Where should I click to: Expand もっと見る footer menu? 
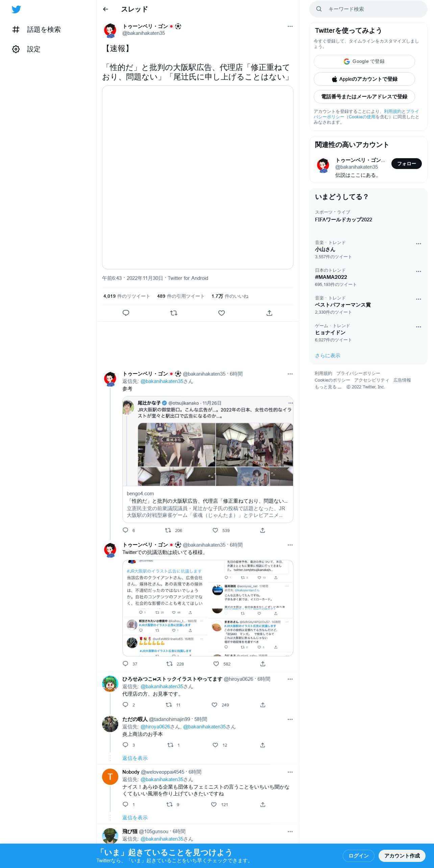(328, 387)
